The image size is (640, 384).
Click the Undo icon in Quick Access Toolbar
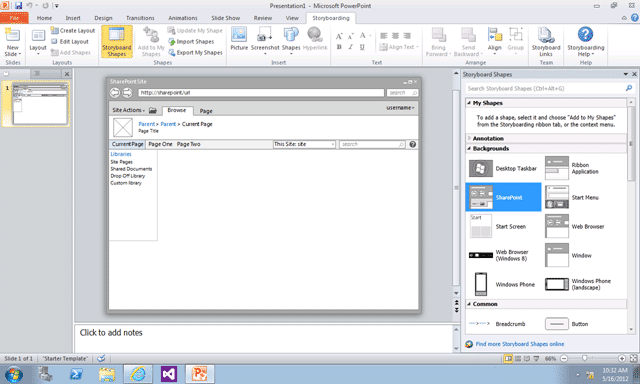pos(29,6)
